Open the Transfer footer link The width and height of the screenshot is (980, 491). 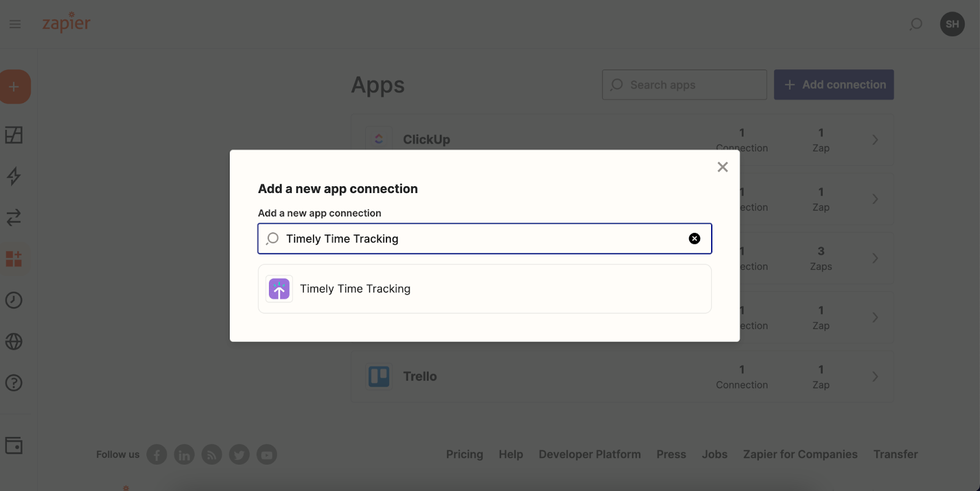coord(895,454)
